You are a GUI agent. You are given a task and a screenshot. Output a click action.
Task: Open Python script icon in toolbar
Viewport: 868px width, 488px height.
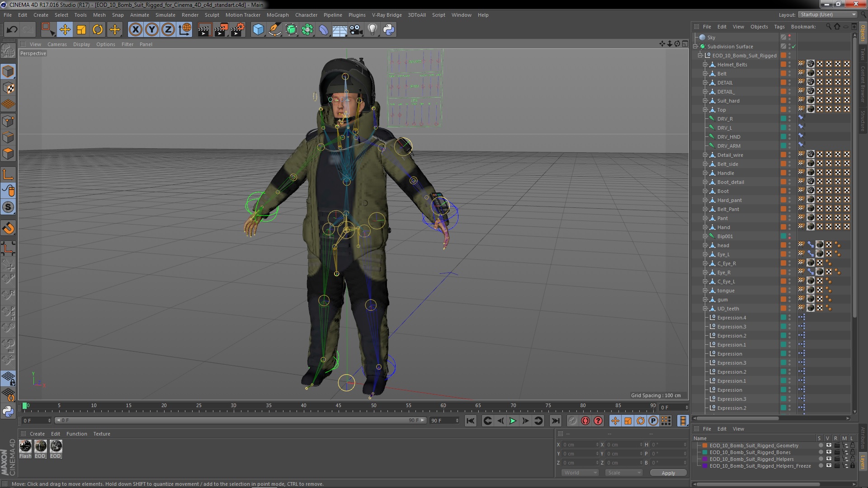tap(389, 30)
